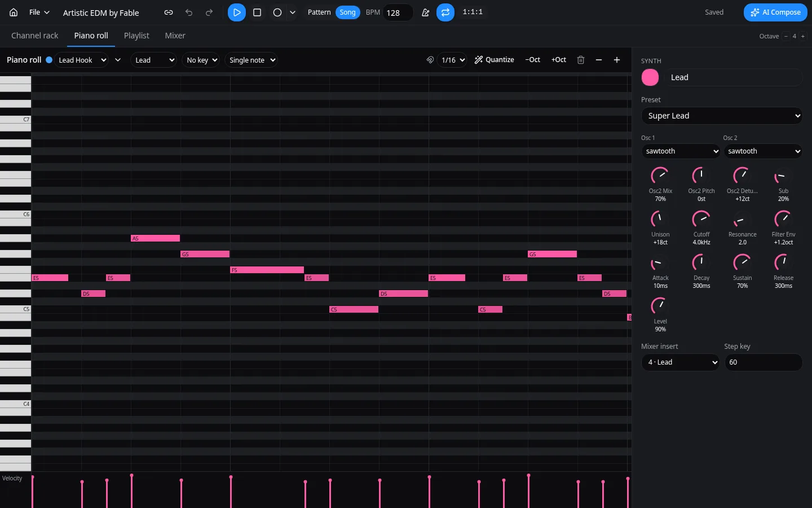Screen dimensions: 812x508
Task: Select the F5 note in piano roll
Action: click(x=267, y=270)
